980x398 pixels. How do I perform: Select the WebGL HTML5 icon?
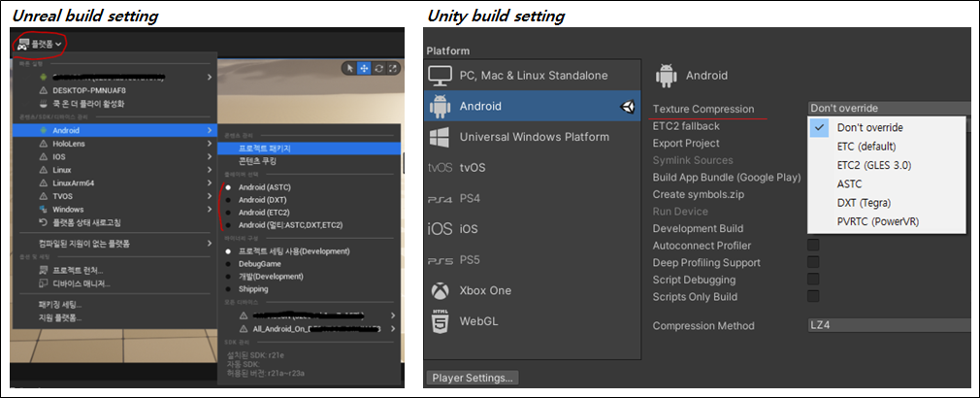pos(440,321)
